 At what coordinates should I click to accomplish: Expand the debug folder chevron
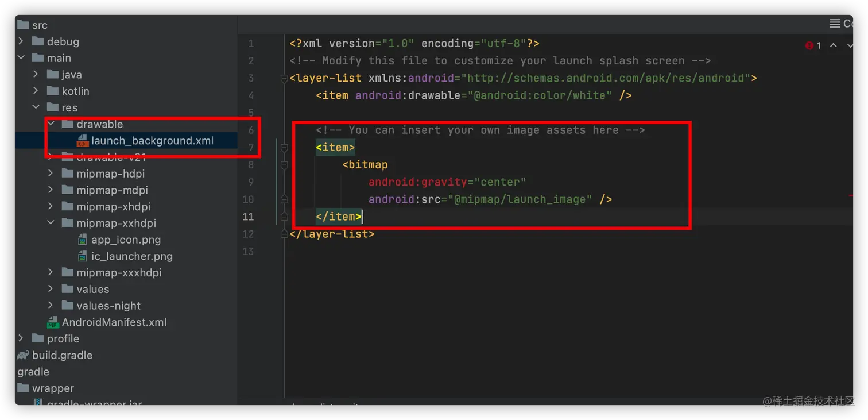tap(21, 41)
